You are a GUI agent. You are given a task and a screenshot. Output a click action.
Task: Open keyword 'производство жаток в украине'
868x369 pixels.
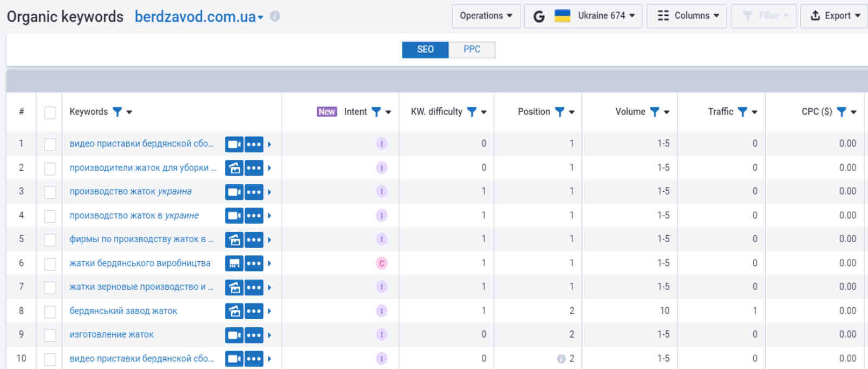134,216
